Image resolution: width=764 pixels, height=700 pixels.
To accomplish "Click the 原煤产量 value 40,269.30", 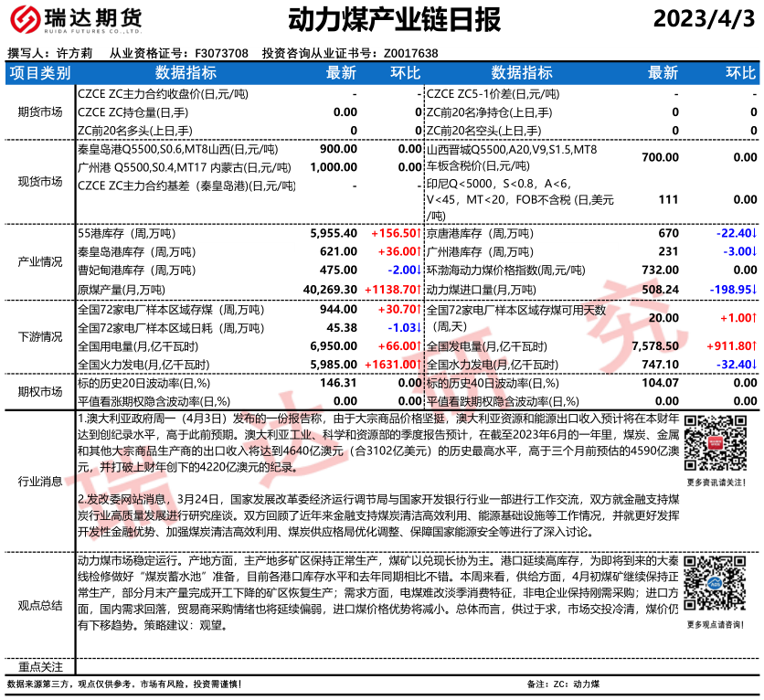I will tap(330, 289).
